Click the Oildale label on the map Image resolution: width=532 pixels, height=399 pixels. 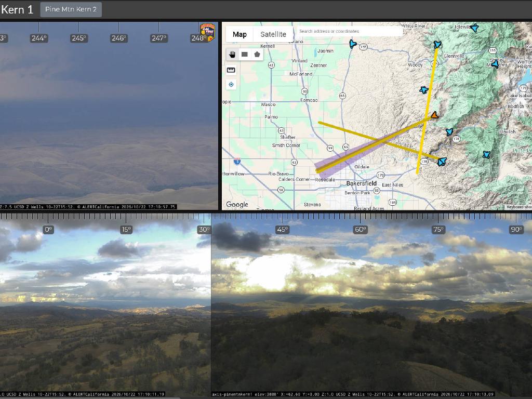pyautogui.click(x=362, y=167)
